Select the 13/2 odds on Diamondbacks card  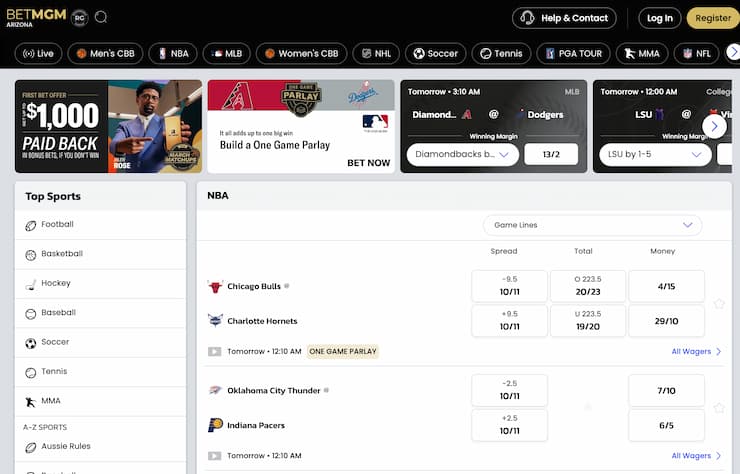[x=551, y=154]
